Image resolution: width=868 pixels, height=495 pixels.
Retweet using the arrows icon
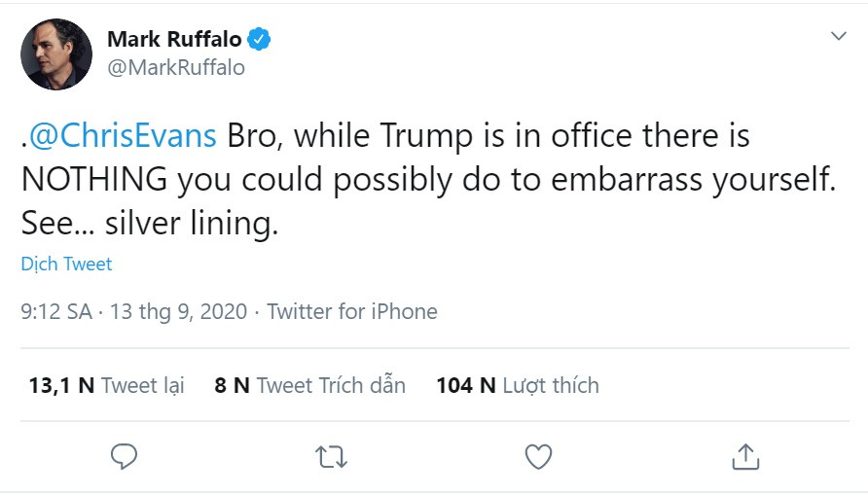332,456
